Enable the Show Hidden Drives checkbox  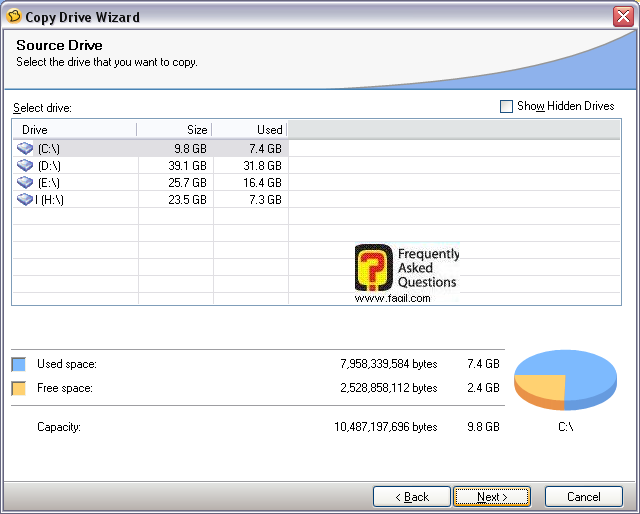coord(506,106)
